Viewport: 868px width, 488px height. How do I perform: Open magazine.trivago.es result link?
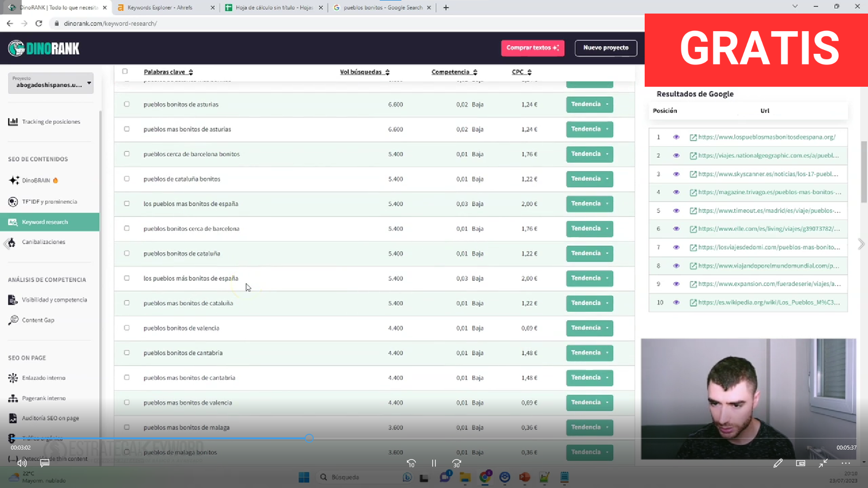pos(770,192)
